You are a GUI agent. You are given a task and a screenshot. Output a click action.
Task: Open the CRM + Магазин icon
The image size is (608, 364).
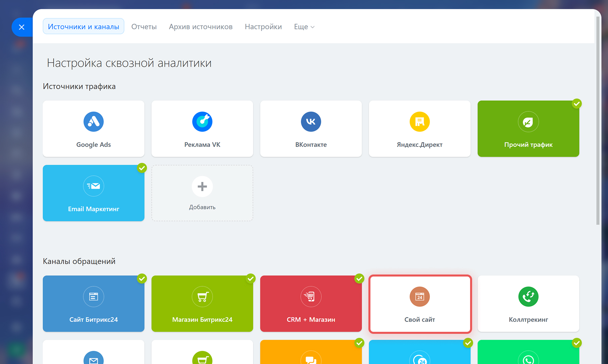tap(311, 297)
